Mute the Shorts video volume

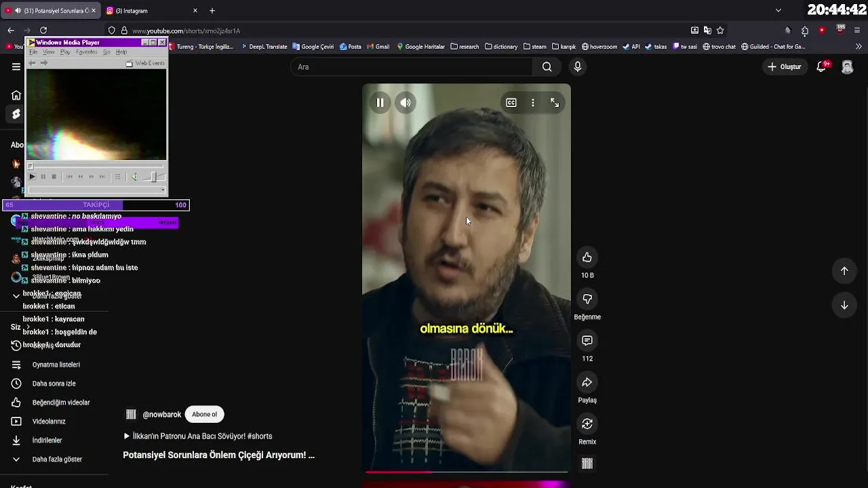(x=406, y=102)
